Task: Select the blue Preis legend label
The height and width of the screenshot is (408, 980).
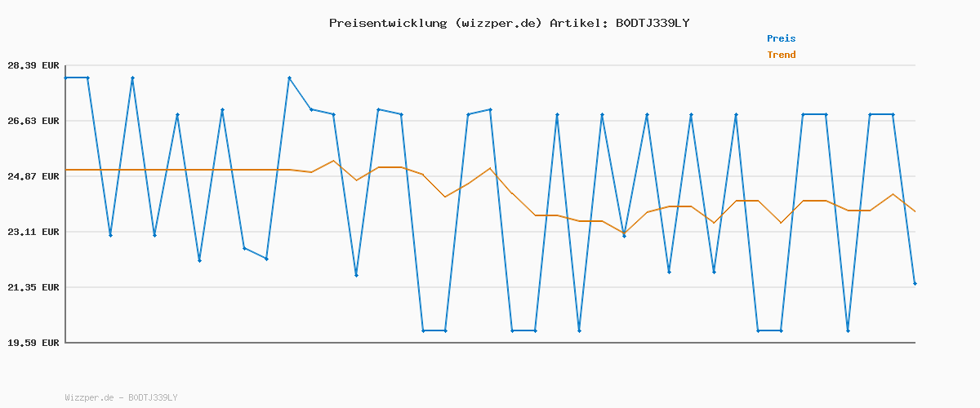Action: 781,38
